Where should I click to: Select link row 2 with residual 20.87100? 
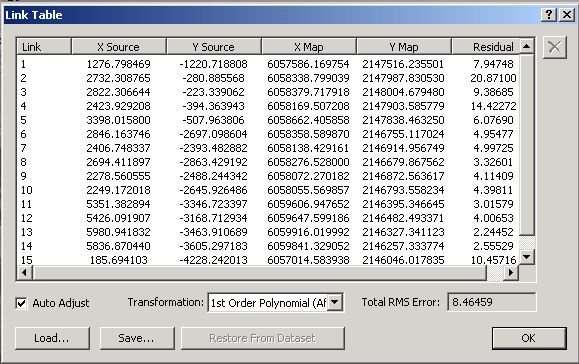point(268,78)
